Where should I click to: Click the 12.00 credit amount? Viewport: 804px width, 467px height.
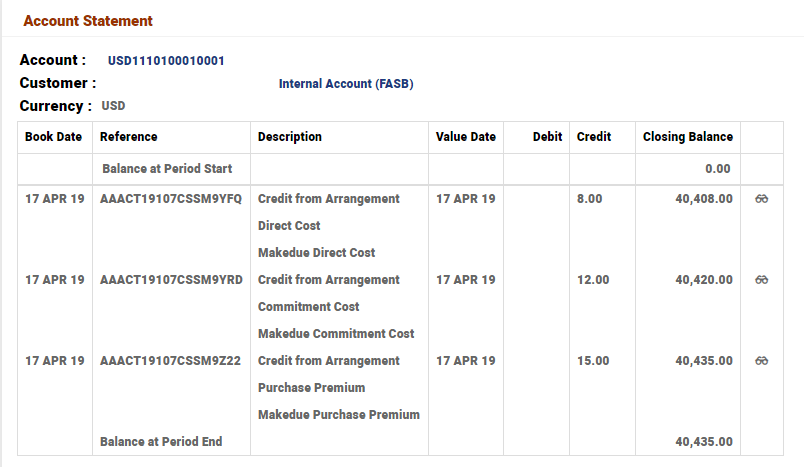pyautogui.click(x=593, y=280)
